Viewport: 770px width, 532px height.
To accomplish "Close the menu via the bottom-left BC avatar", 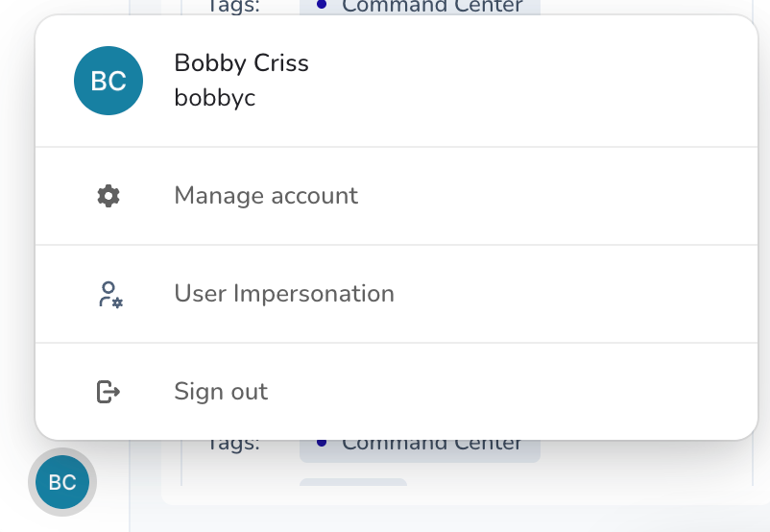I will click(x=62, y=482).
